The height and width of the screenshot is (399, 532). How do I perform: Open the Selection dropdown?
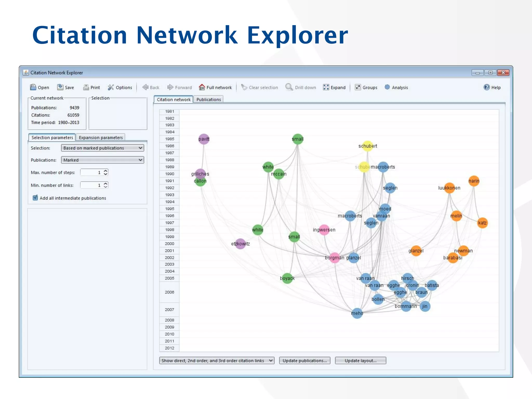102,148
